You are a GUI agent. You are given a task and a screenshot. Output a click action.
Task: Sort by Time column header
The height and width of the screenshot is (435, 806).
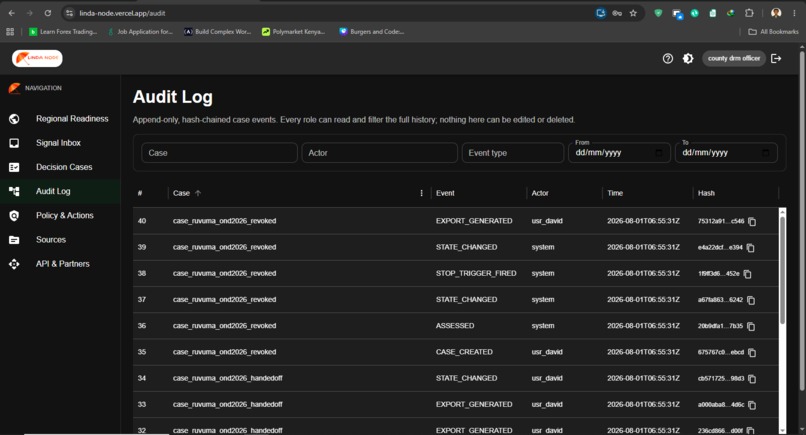pos(615,193)
